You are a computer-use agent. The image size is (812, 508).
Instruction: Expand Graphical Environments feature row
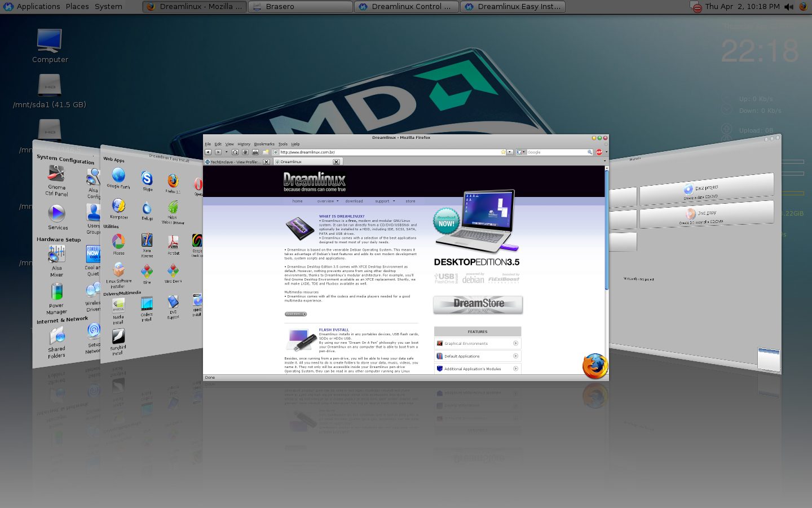(x=478, y=343)
